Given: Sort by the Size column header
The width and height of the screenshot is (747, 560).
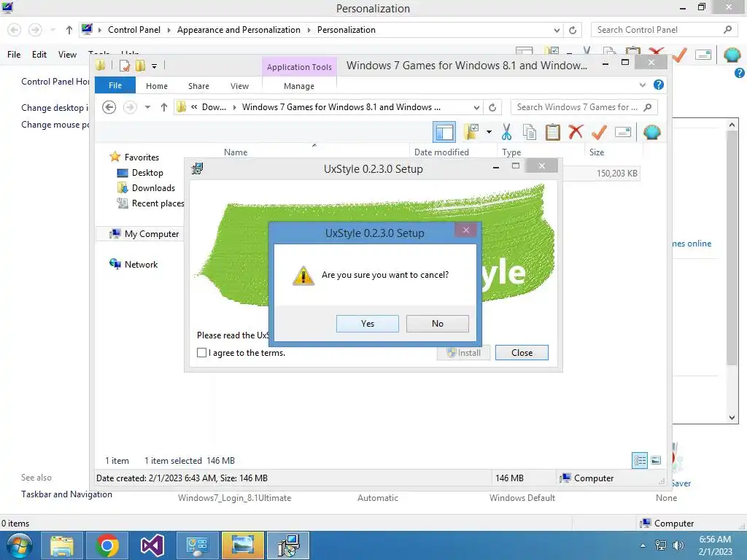Looking at the screenshot, I should [597, 152].
